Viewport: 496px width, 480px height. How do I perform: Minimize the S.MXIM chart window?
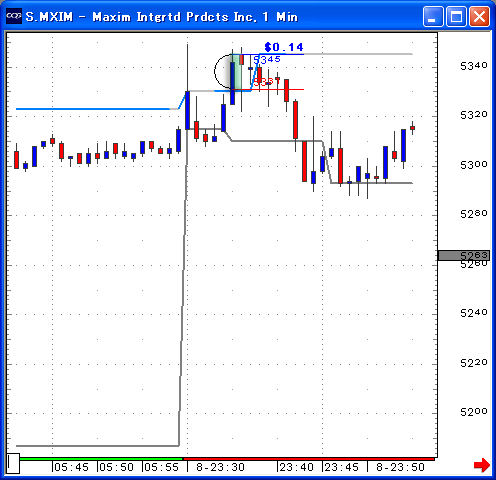pos(433,16)
